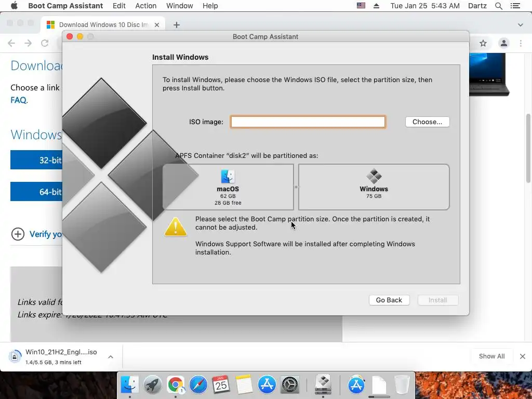Click the Dartz user menu
This screenshot has width=532, height=399.
(477, 6)
